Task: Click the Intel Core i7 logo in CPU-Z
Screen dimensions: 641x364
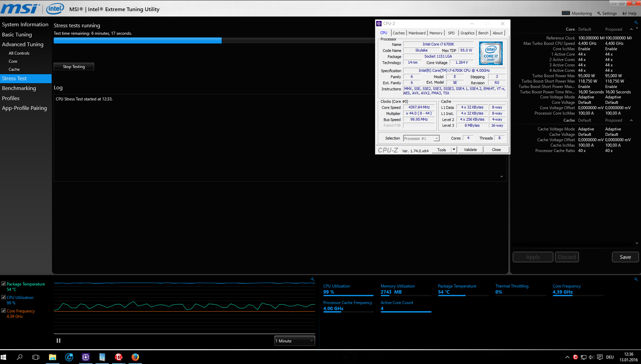Action: tap(491, 53)
